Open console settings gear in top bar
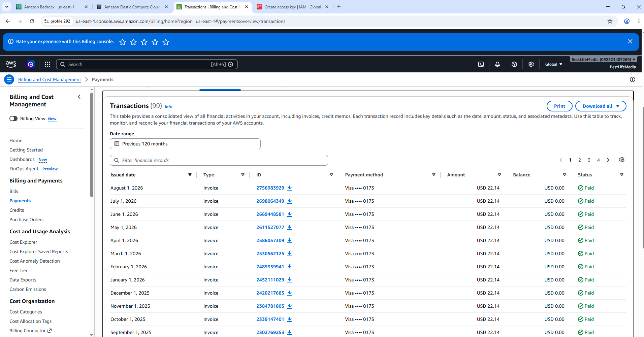 pyautogui.click(x=531, y=64)
